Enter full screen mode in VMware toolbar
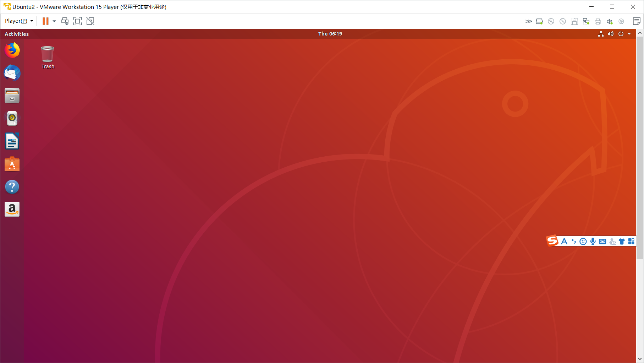Image resolution: width=644 pixels, height=363 pixels. [x=77, y=21]
